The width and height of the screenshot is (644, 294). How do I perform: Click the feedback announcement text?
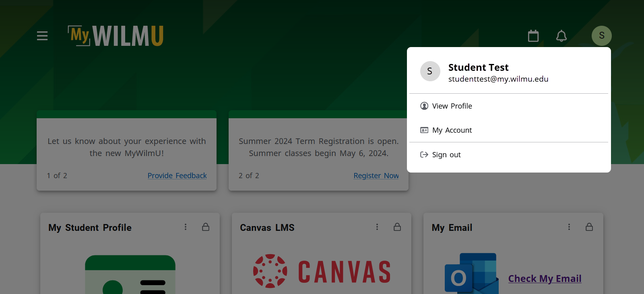(x=127, y=147)
